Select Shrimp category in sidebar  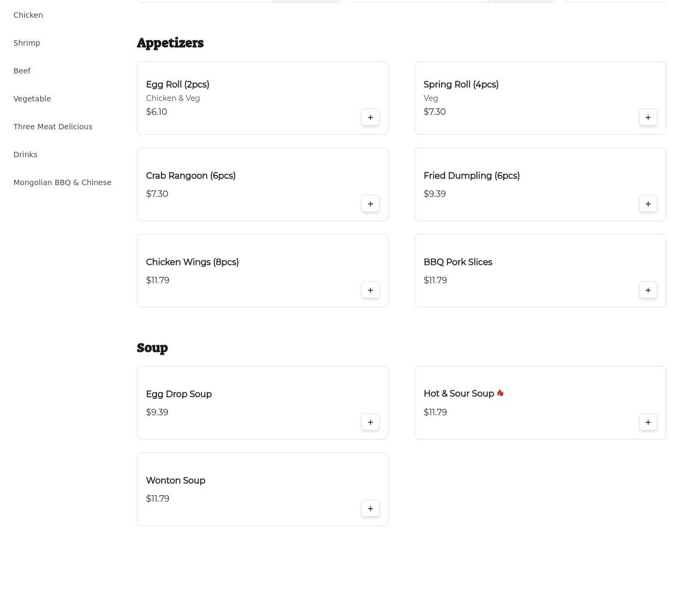point(27,43)
